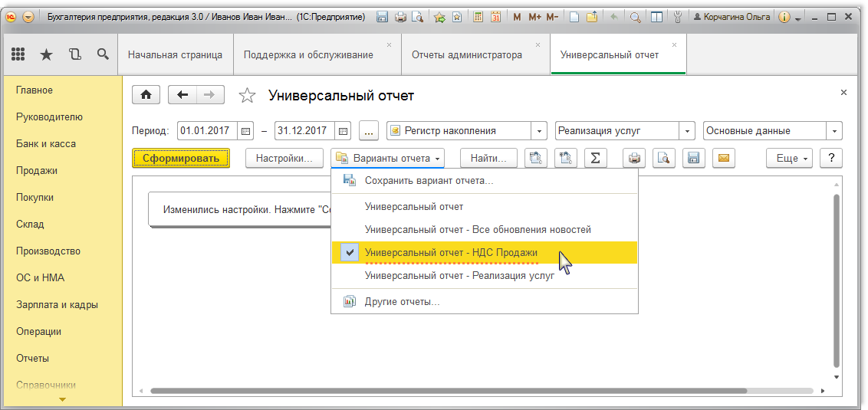Navigate forward with the right arrow button
Image resolution: width=868 pixels, height=410 pixels.
point(210,95)
